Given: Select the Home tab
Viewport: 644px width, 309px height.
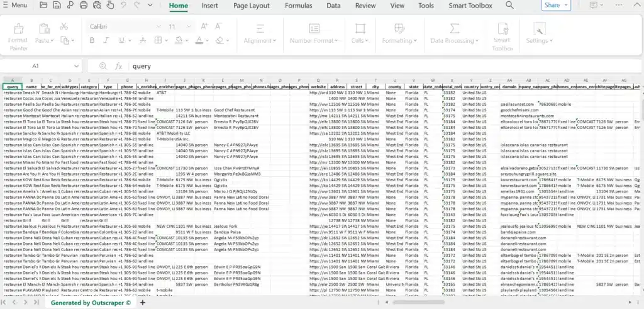Looking at the screenshot, I should coord(179,6).
